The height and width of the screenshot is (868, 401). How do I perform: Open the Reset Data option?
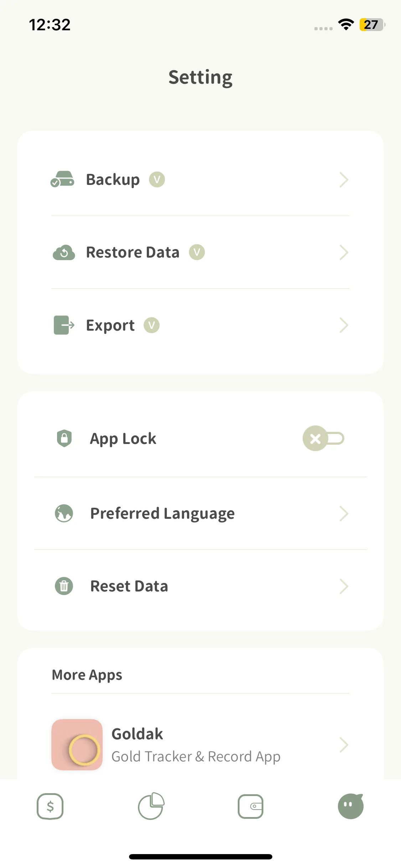pyautogui.click(x=129, y=586)
